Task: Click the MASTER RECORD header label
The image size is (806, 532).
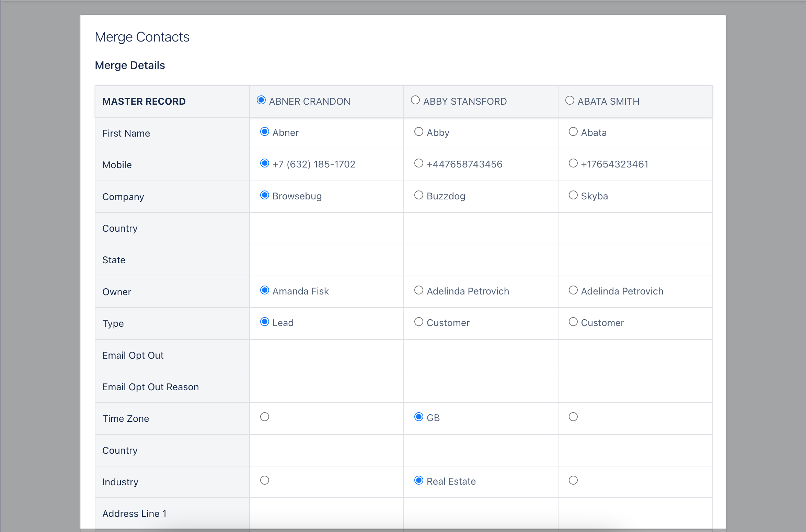Action: click(x=144, y=101)
